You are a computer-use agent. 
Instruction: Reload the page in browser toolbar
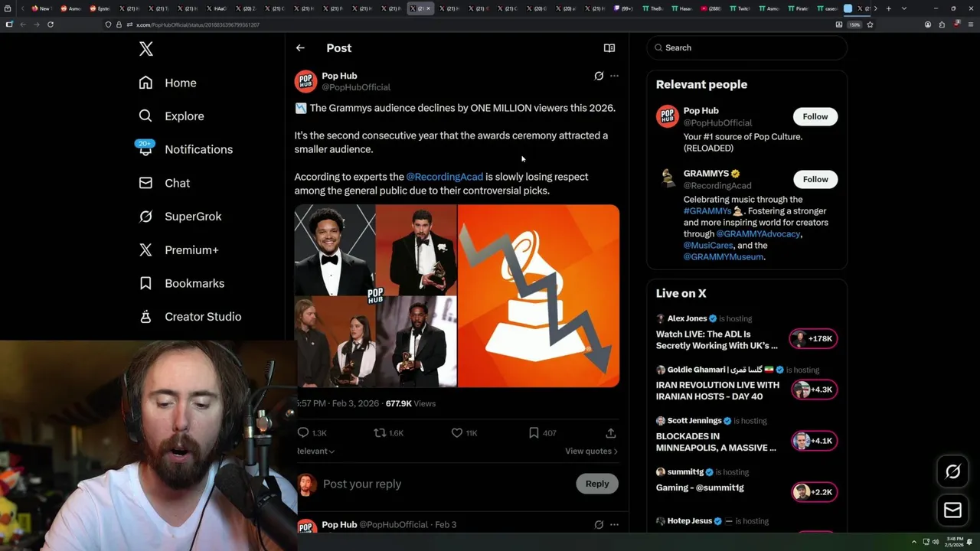click(x=51, y=24)
